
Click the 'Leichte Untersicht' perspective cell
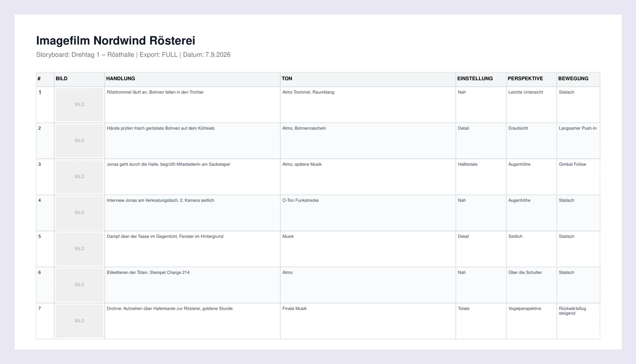click(531, 105)
